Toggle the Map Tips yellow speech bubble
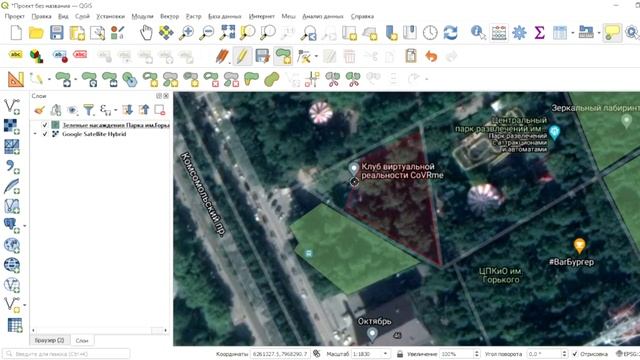This screenshot has width=640, height=360. [611, 33]
